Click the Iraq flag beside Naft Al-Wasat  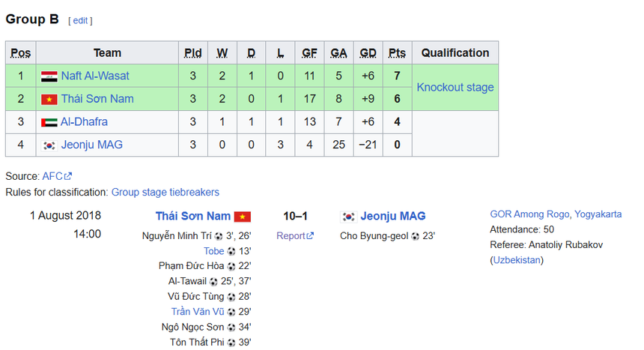pyautogui.click(x=49, y=76)
